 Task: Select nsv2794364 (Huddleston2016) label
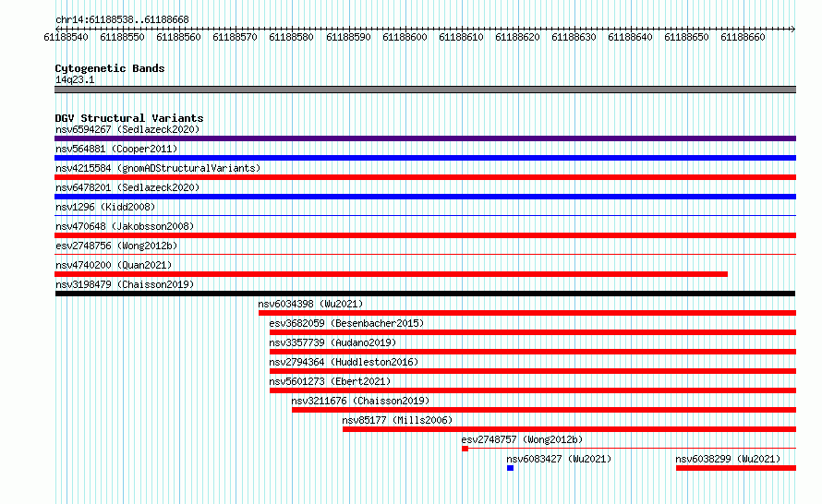click(344, 362)
